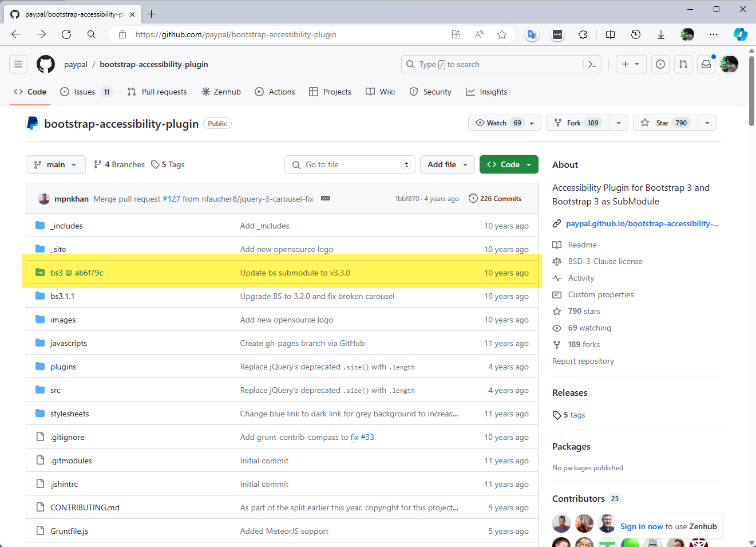Open the Projects tab
The height and width of the screenshot is (547, 756).
(330, 92)
